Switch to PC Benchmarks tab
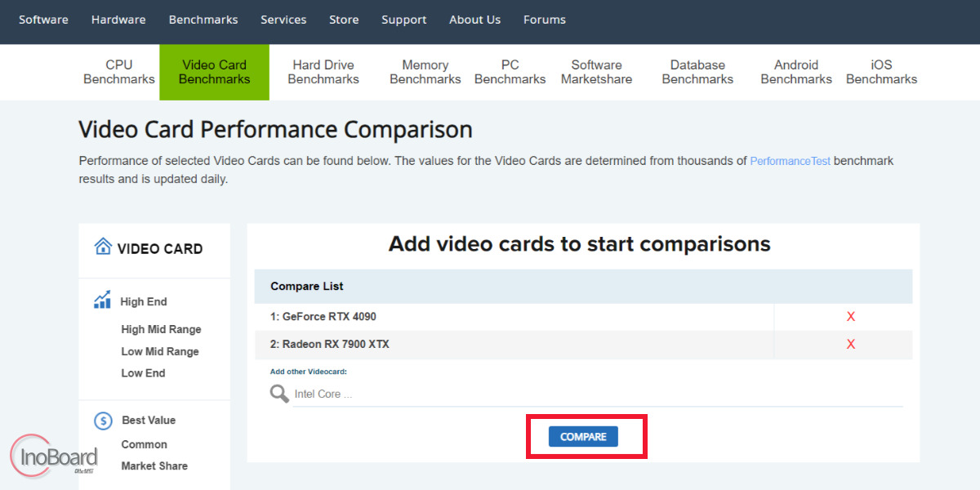 (510, 72)
